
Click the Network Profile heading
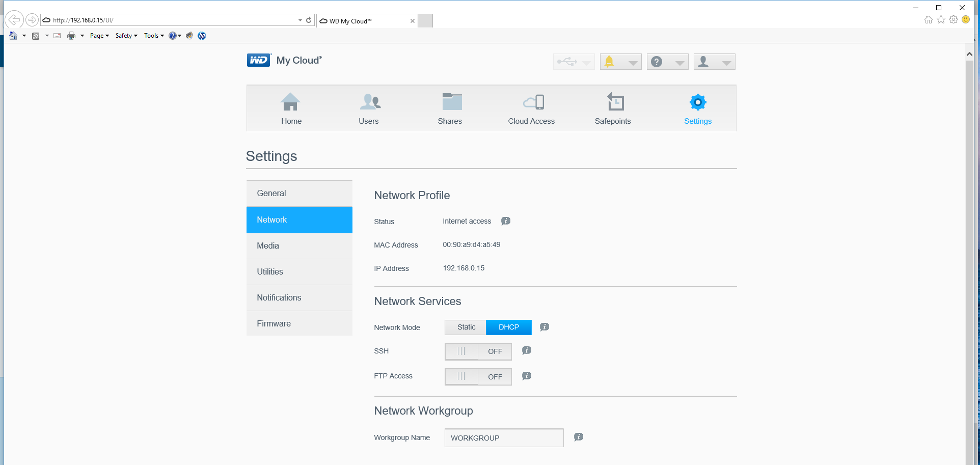pyautogui.click(x=412, y=196)
